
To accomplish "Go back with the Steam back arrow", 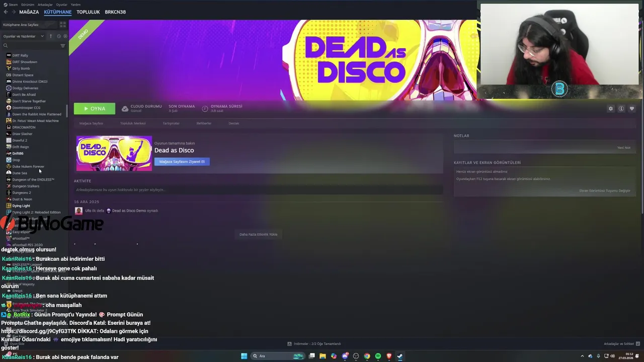I will 6,12.
